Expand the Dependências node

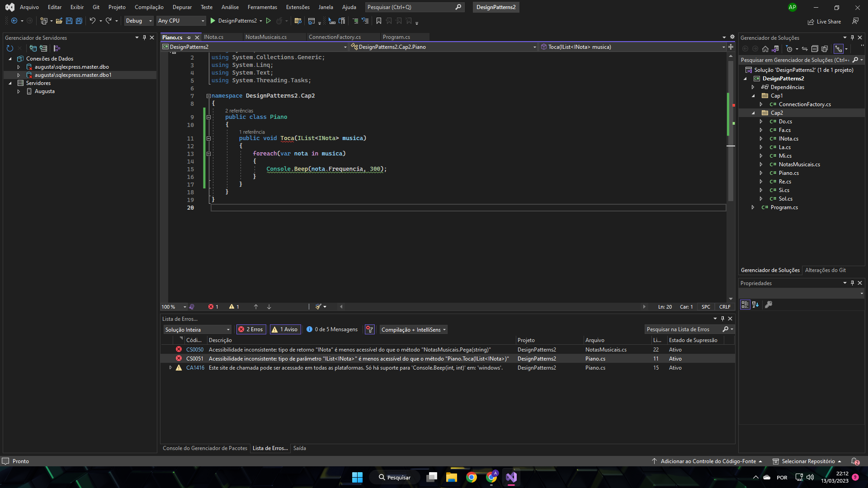click(x=753, y=87)
